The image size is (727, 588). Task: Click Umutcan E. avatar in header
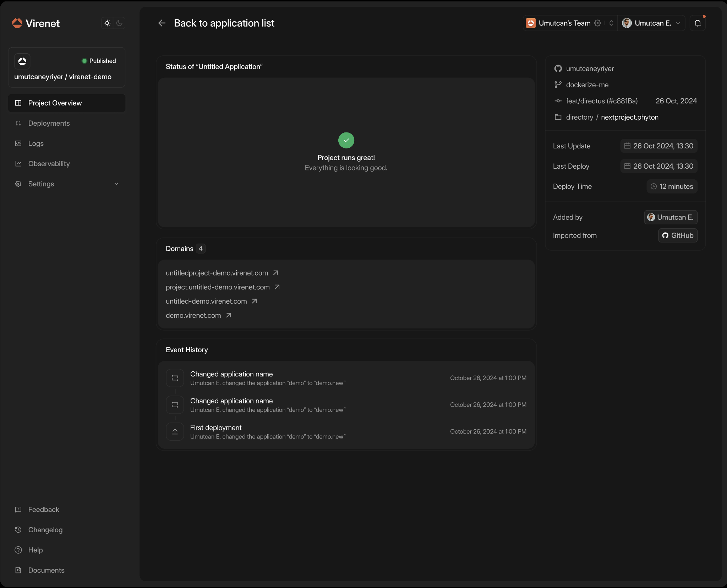click(x=627, y=23)
